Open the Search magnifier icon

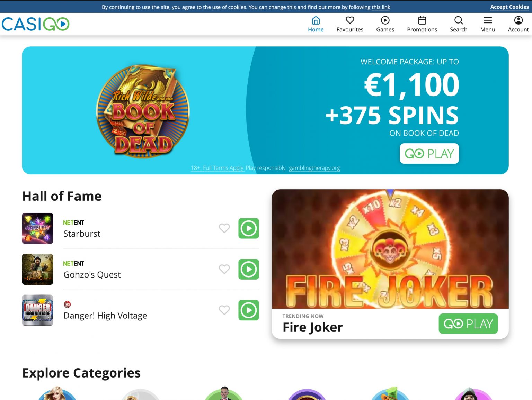coord(459,20)
